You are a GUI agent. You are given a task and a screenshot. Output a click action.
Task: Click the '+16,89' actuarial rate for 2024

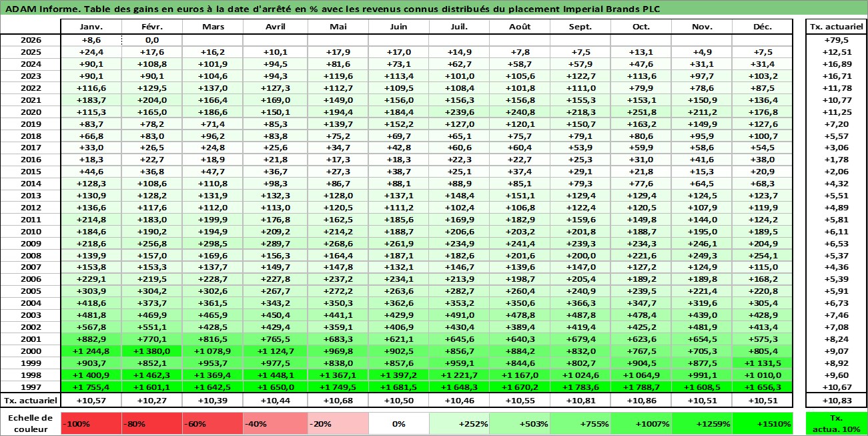(836, 64)
